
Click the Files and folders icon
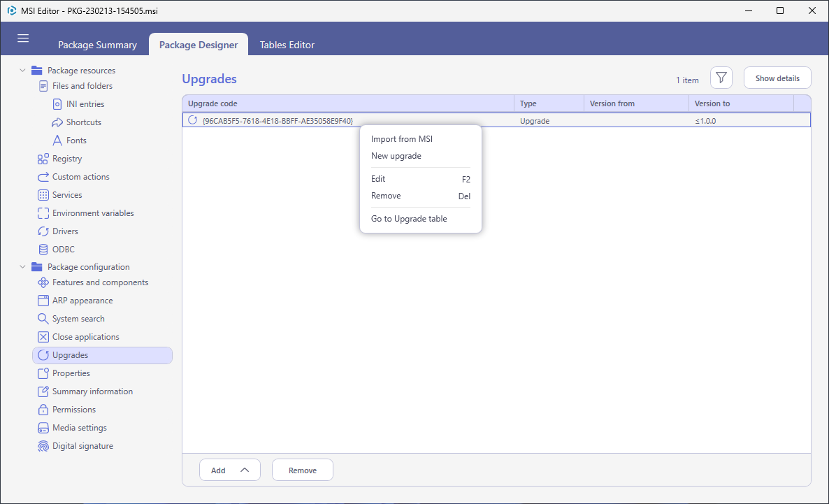(x=43, y=86)
